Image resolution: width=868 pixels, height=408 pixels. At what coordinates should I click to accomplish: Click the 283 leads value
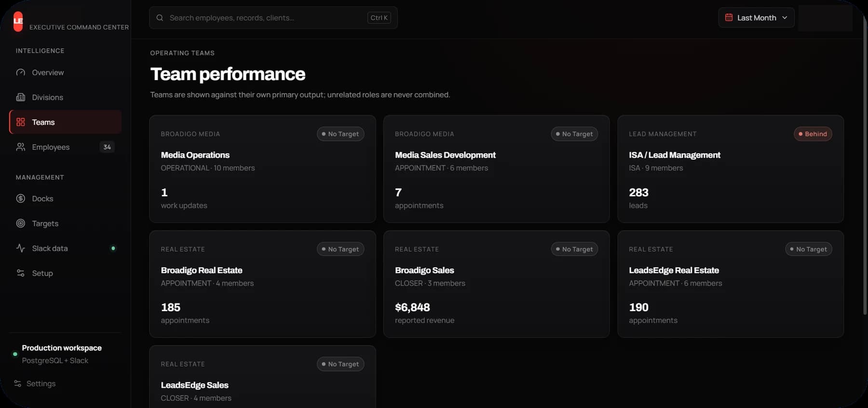tap(638, 192)
